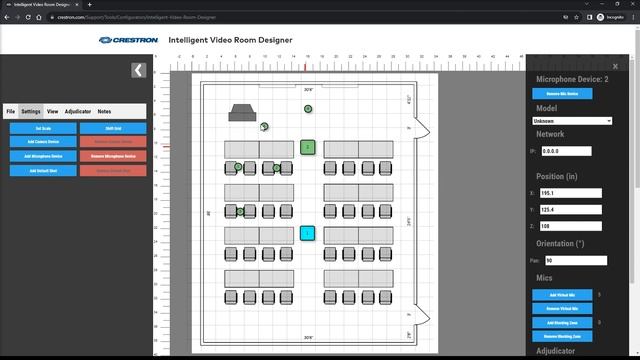Click the Position Y input field
The width and height of the screenshot is (640, 360).
571,210
